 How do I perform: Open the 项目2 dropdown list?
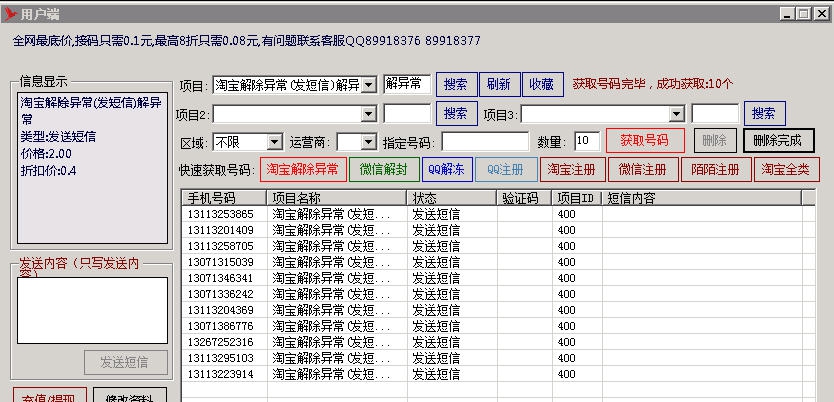(369, 114)
